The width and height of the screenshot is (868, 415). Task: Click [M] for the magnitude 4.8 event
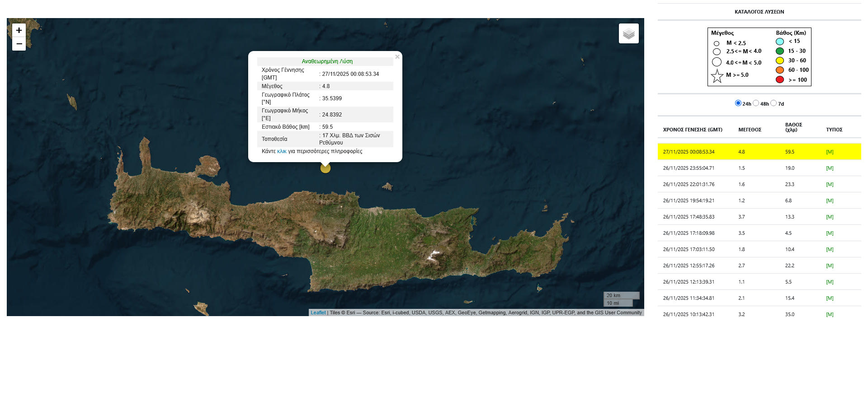coord(830,152)
